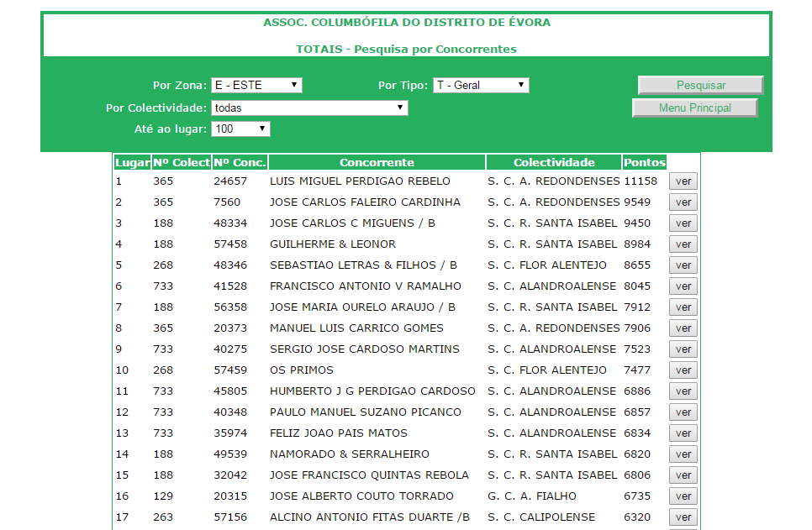Screen dimensions: 812x530
Task: Select text OS PRIMOS
Action: pyautogui.click(x=302, y=370)
